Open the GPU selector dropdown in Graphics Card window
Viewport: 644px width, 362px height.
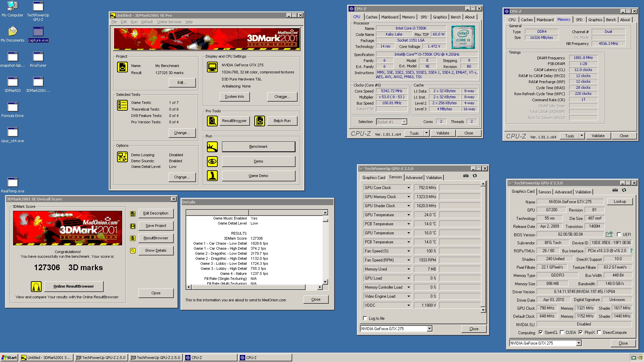(x=579, y=343)
